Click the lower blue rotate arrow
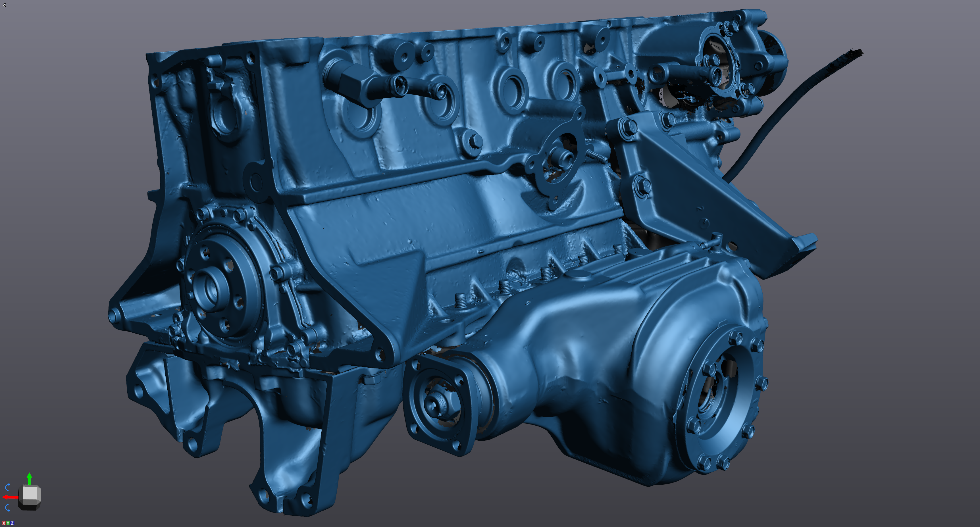980x527 pixels. (x=7, y=508)
